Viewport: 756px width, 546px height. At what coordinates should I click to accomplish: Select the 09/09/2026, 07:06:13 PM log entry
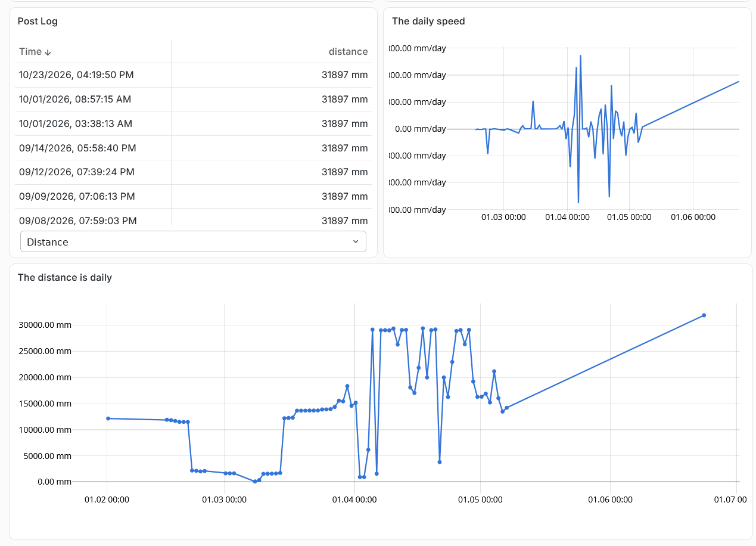pos(193,196)
